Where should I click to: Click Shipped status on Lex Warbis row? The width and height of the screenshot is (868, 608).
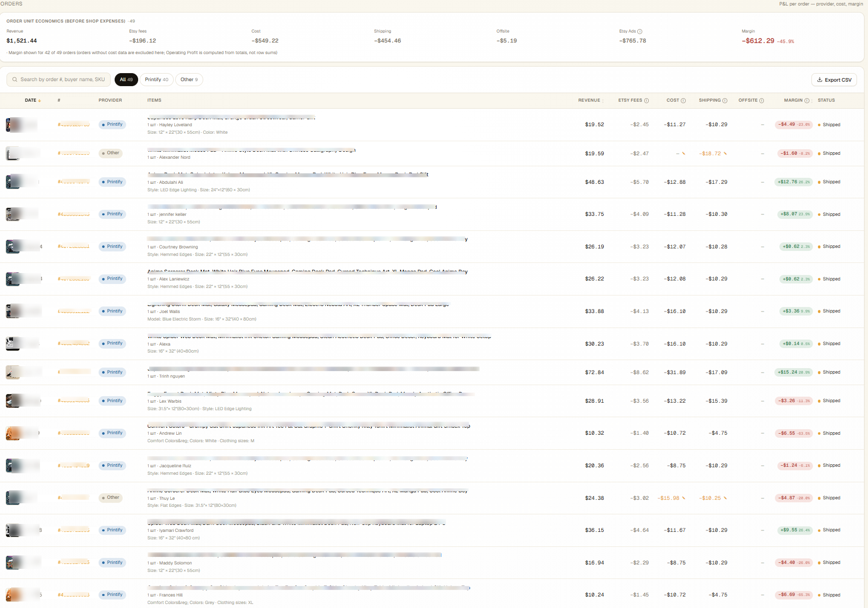(x=829, y=401)
